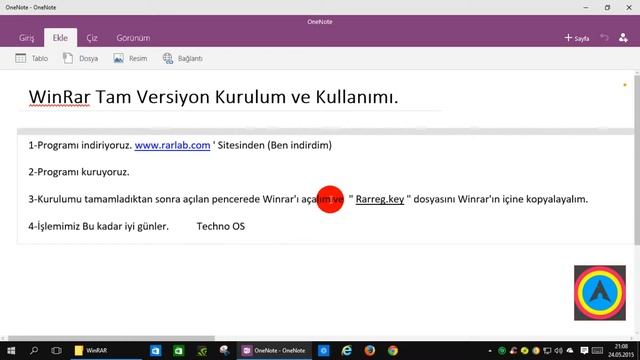
Task: Open the touch keyboard tray icon
Action: click(598, 351)
